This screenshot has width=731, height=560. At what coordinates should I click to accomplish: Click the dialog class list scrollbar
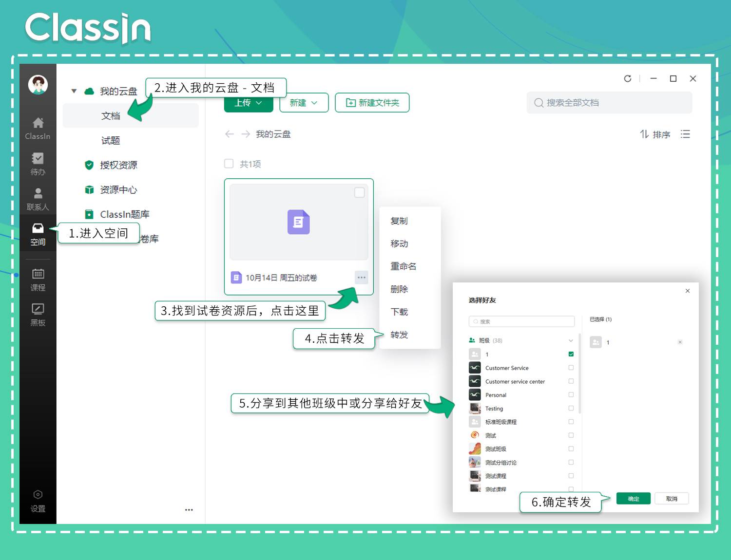click(x=579, y=373)
